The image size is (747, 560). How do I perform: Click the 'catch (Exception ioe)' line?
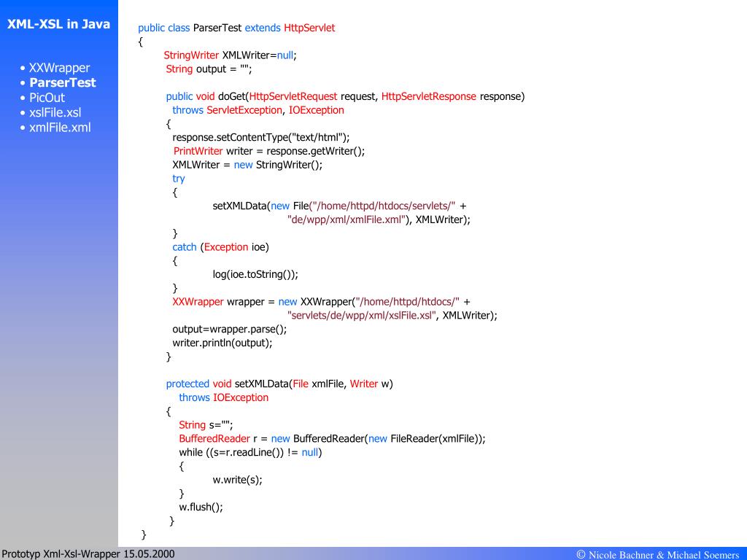click(220, 247)
